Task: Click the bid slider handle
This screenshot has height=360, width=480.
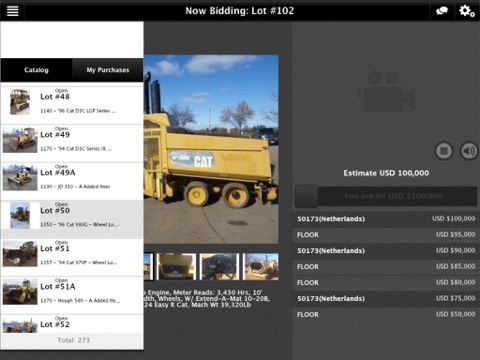Action: [307, 197]
